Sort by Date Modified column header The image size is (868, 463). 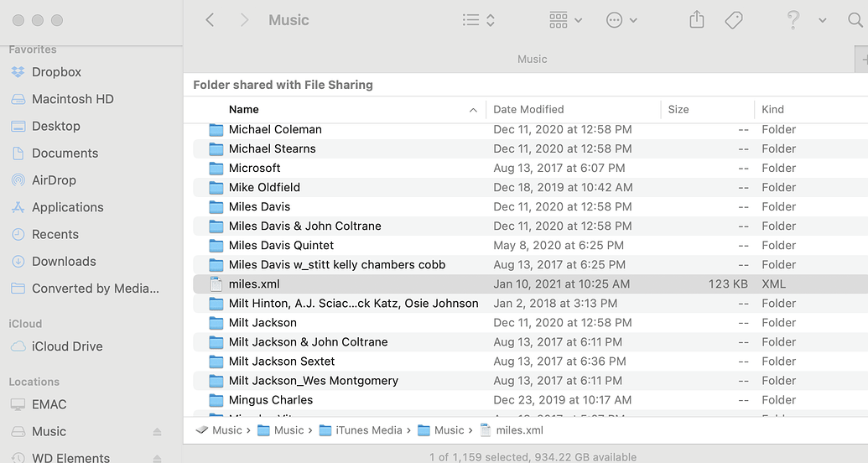528,110
